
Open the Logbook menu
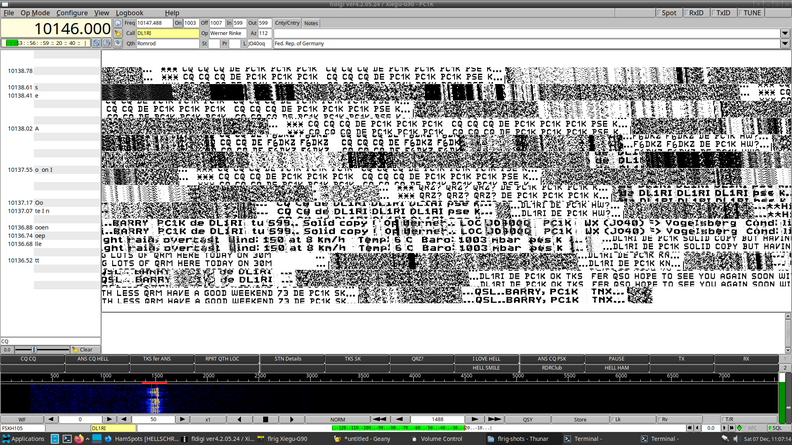pyautogui.click(x=129, y=13)
